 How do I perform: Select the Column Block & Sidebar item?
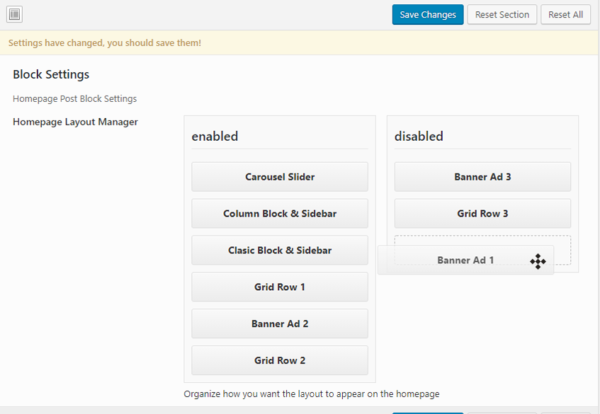pyautogui.click(x=280, y=214)
